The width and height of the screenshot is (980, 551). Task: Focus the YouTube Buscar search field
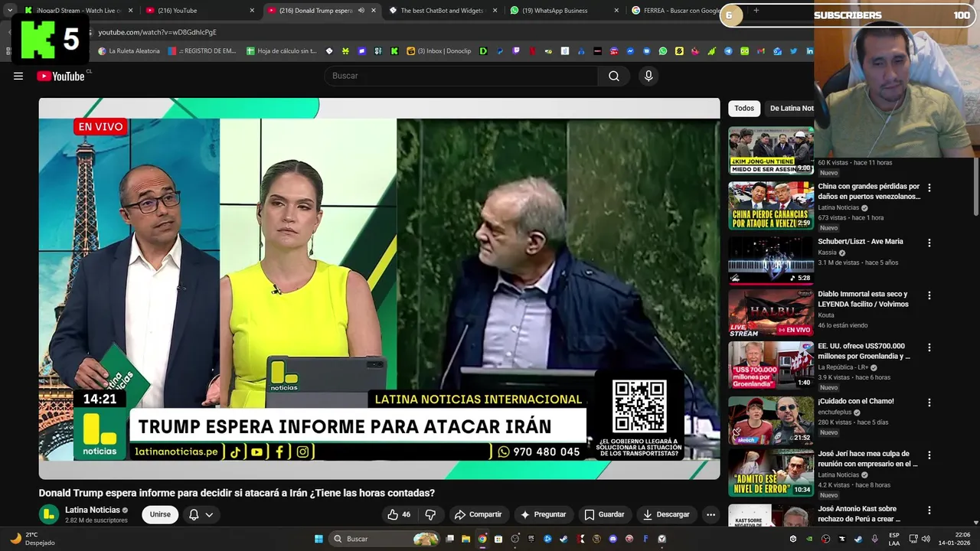pos(462,76)
